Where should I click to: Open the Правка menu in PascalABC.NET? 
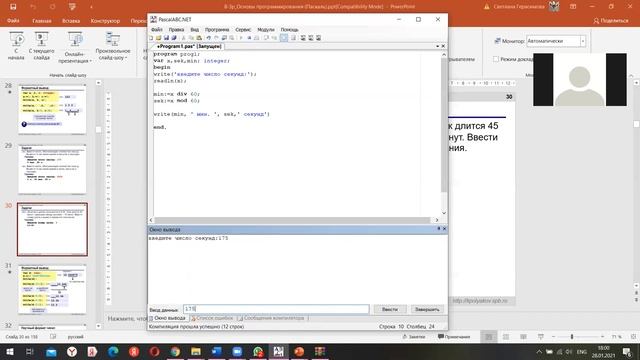(176, 30)
